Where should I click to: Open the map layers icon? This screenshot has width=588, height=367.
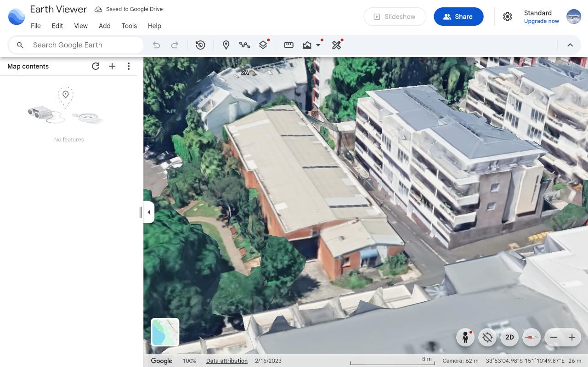[263, 45]
